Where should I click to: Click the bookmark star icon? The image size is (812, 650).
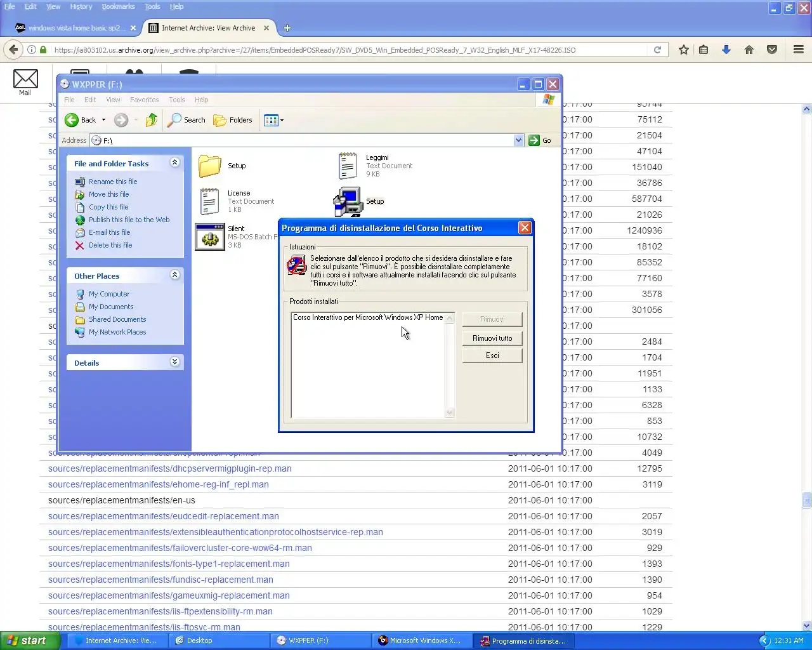click(x=683, y=50)
